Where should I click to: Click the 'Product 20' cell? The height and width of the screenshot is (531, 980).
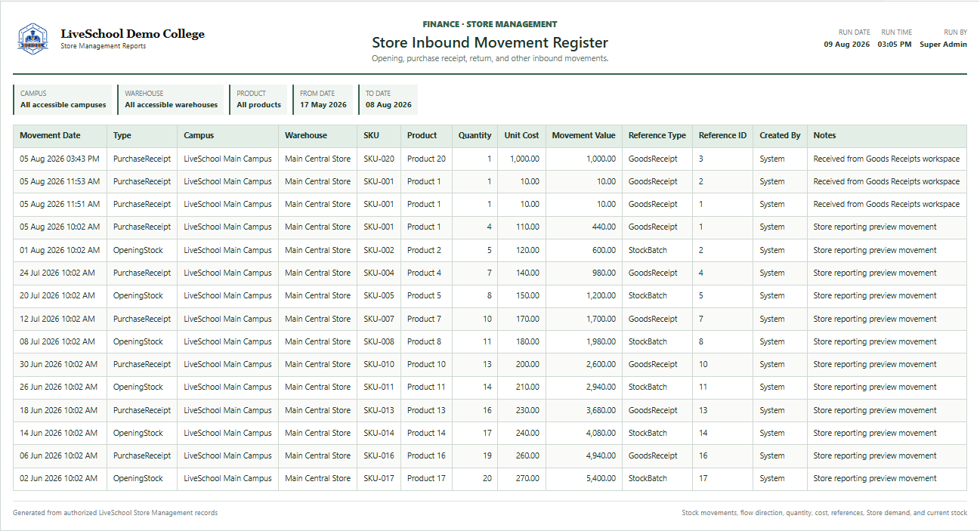pos(426,159)
